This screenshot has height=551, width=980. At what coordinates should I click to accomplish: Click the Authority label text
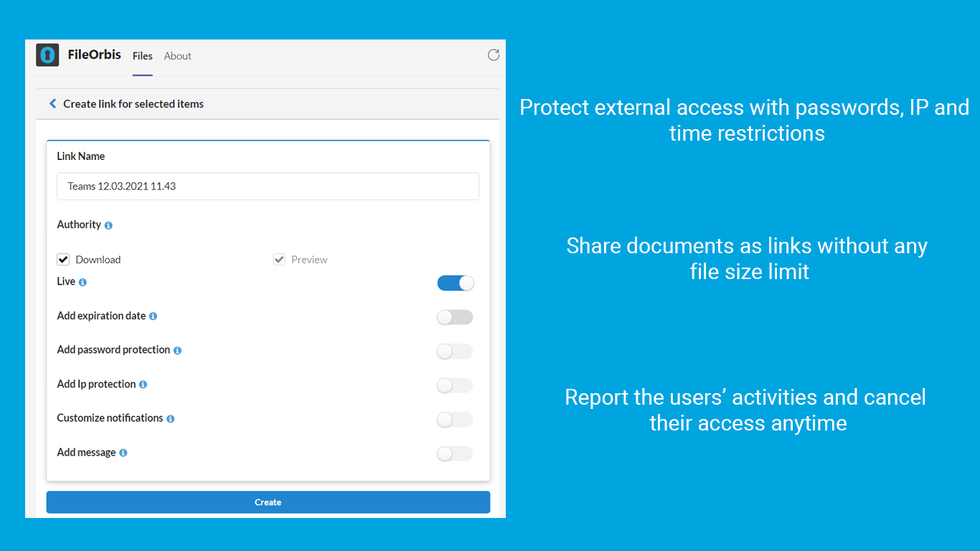79,225
